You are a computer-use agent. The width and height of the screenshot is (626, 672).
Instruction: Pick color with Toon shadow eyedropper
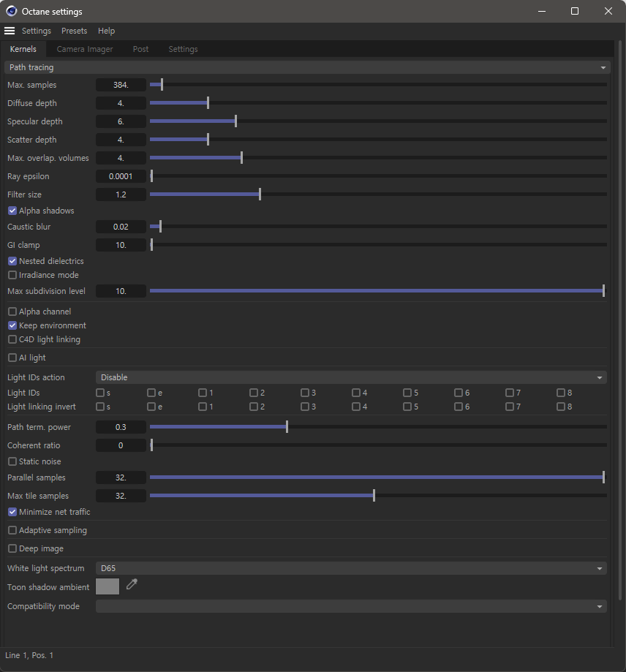(x=132, y=584)
